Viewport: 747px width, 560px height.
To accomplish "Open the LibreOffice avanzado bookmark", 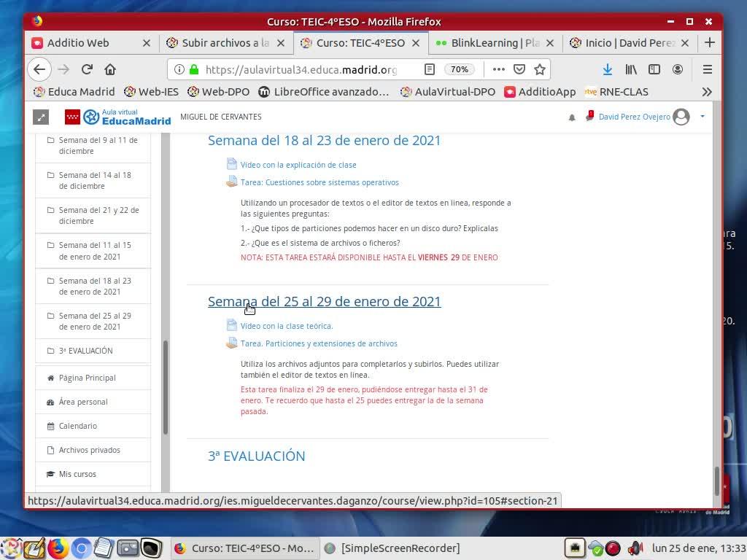I will (x=324, y=92).
